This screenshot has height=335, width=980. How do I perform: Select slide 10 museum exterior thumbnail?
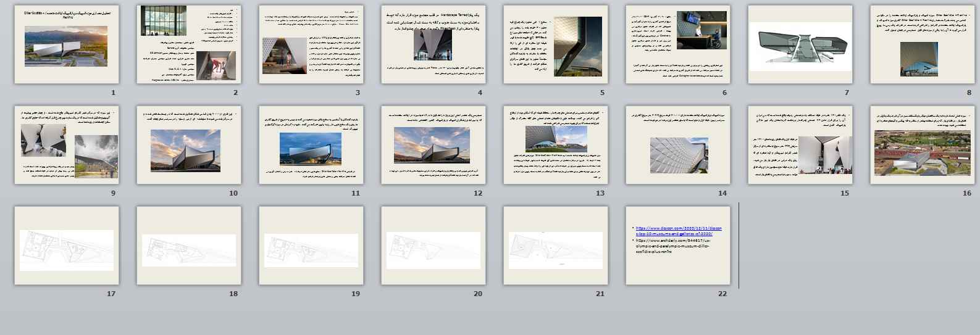pos(189,145)
